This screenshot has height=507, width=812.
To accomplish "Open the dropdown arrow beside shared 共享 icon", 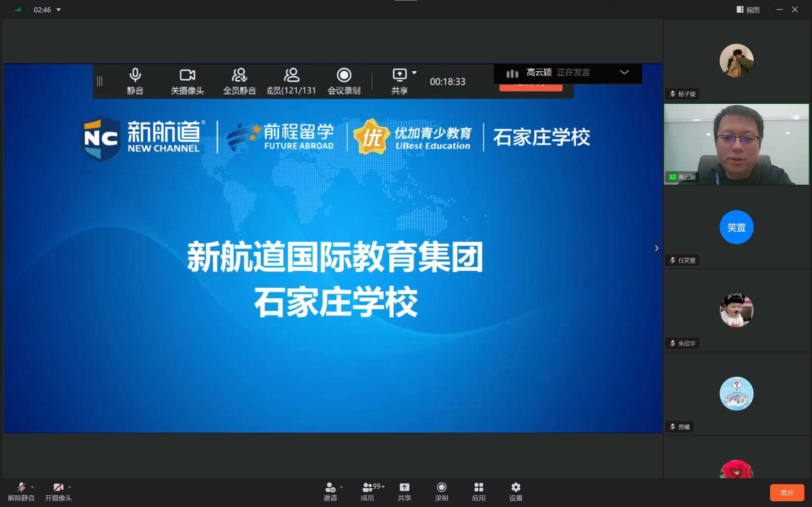I will (x=414, y=72).
